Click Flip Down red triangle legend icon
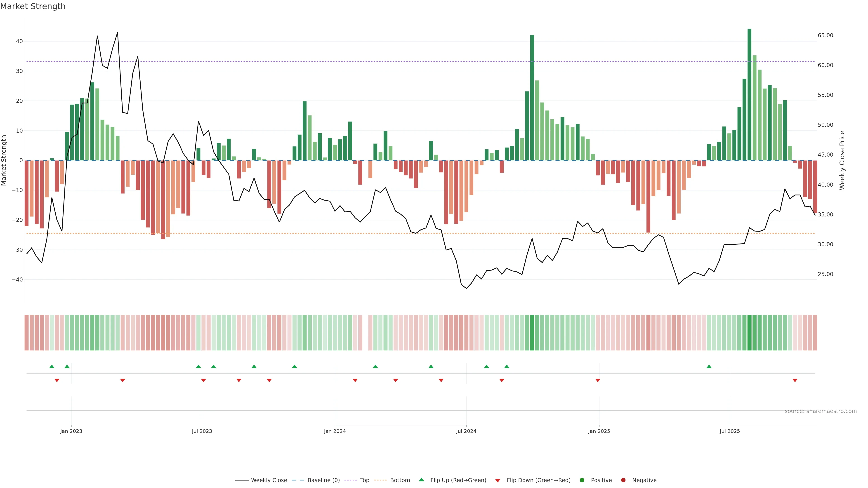Image resolution: width=868 pixels, height=488 pixels. click(498, 481)
